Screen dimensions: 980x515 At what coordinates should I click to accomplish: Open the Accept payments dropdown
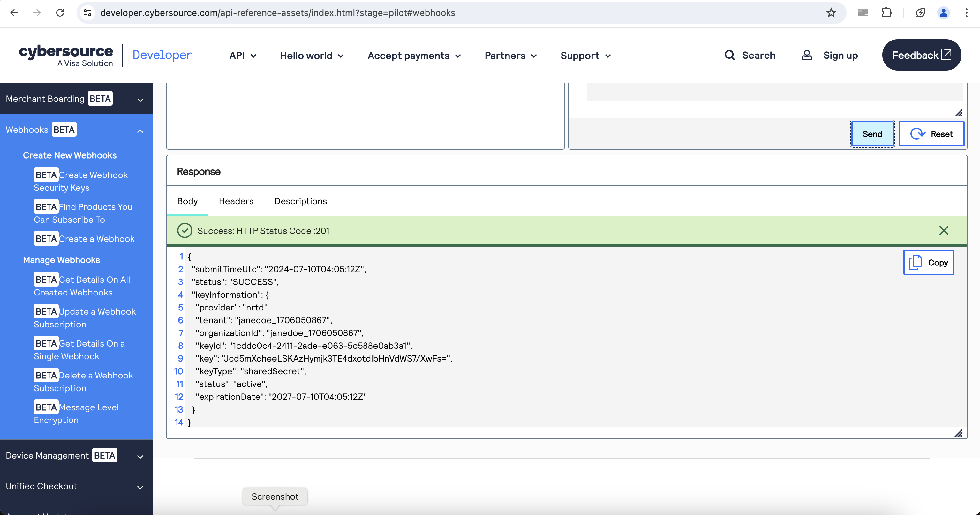pos(414,56)
